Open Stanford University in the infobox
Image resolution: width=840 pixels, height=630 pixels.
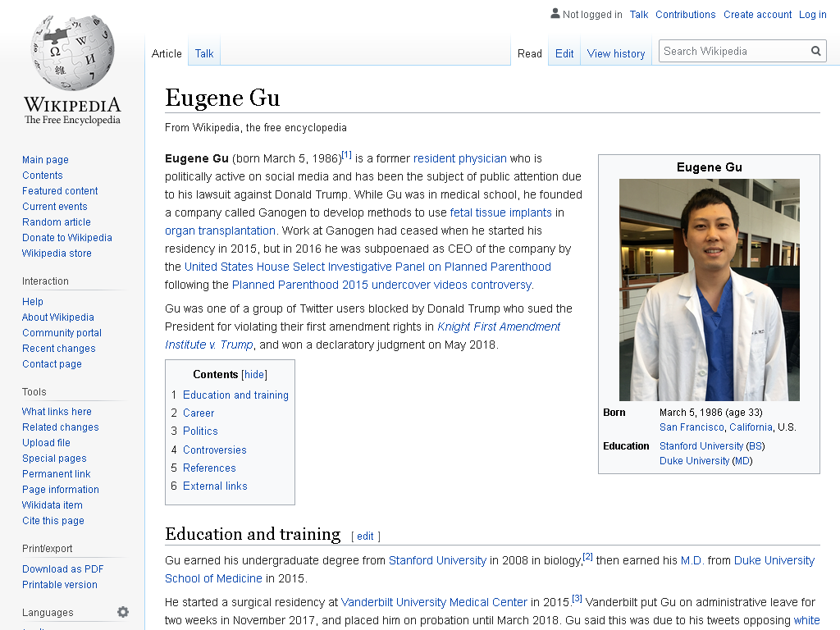click(701, 446)
